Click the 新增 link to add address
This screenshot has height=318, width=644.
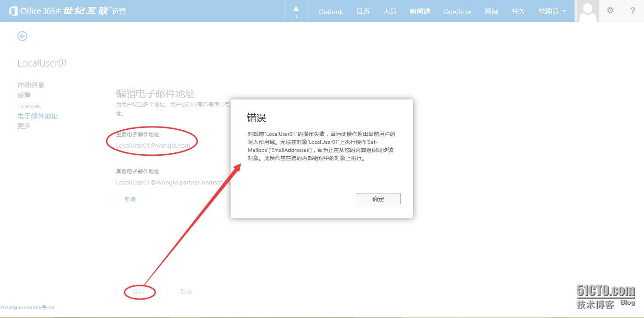[130, 199]
